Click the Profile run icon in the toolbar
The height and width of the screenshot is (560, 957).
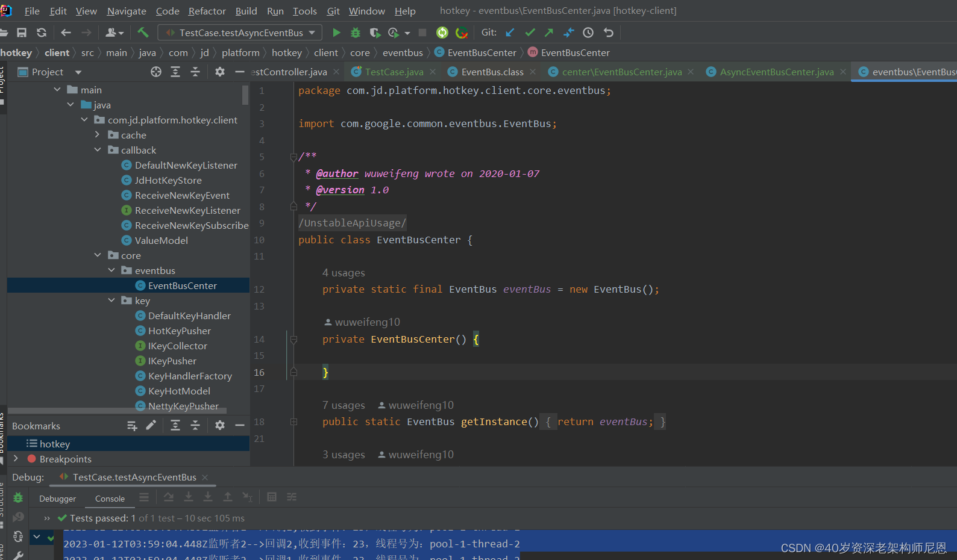click(394, 33)
